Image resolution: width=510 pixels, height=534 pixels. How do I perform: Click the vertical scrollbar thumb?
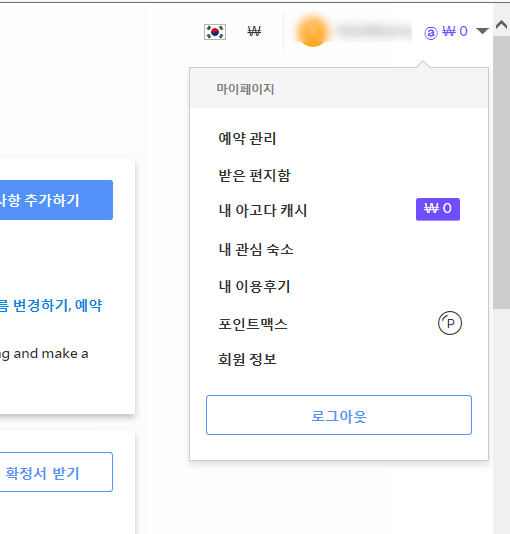tap(501, 173)
